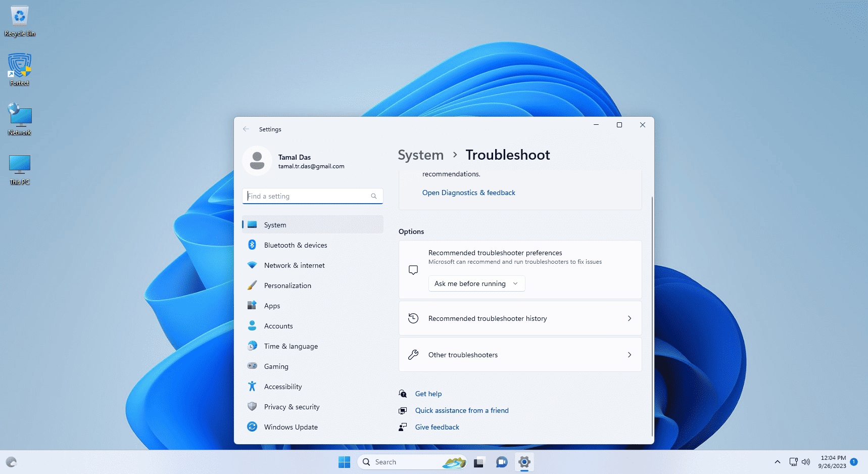Open Bluetooth & devices settings

(x=296, y=245)
